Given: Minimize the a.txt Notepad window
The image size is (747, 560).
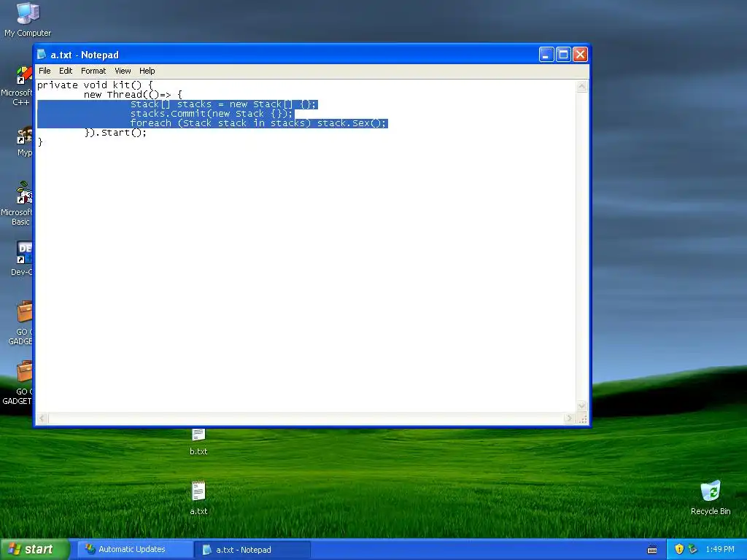Looking at the screenshot, I should (546, 54).
